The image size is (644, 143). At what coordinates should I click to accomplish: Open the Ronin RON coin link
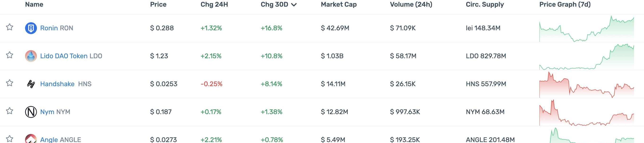pos(57,28)
